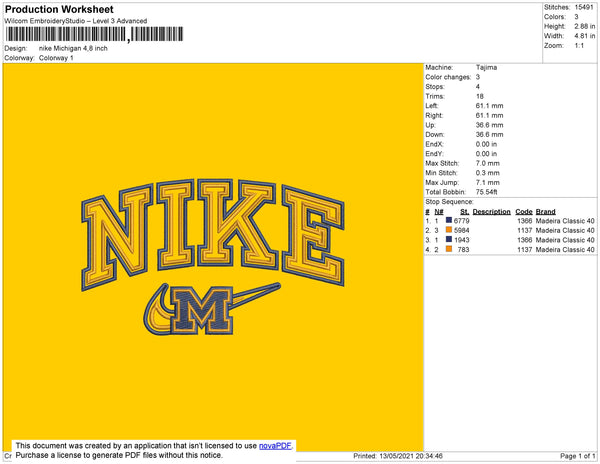Select the 'EndY:' label
This screenshot has width=600, height=464.
pos(434,154)
